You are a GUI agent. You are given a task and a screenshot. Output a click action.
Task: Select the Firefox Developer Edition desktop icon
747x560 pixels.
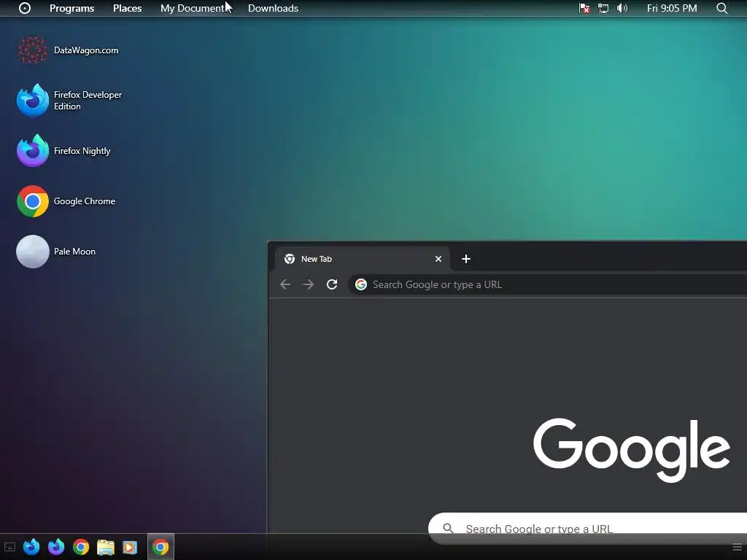point(69,100)
